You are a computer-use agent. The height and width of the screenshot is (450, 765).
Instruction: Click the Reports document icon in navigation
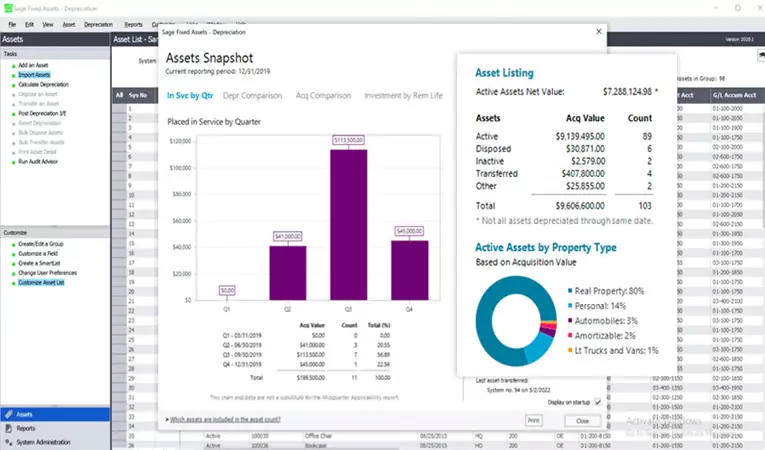coord(8,428)
